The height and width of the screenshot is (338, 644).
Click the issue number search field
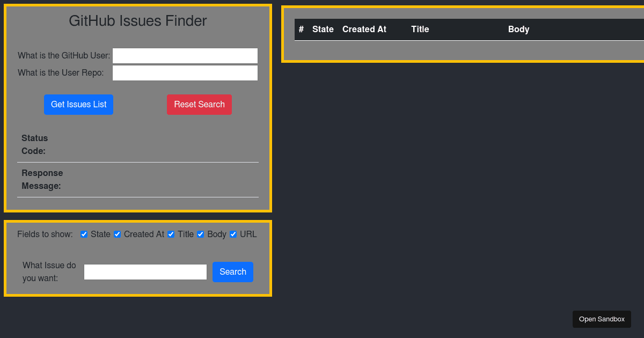pos(145,272)
